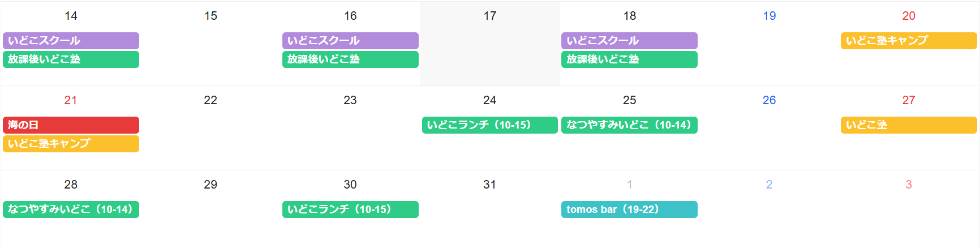View なつやすみいどこ（10-14）on the 25th

click(x=629, y=125)
